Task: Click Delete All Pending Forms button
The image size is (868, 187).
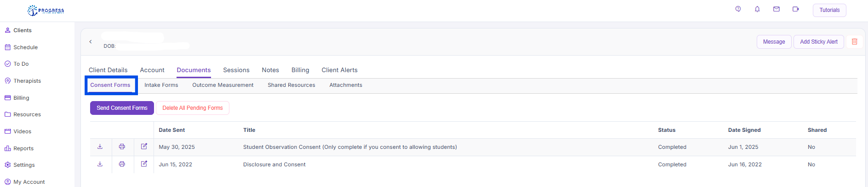Action: 192,108
